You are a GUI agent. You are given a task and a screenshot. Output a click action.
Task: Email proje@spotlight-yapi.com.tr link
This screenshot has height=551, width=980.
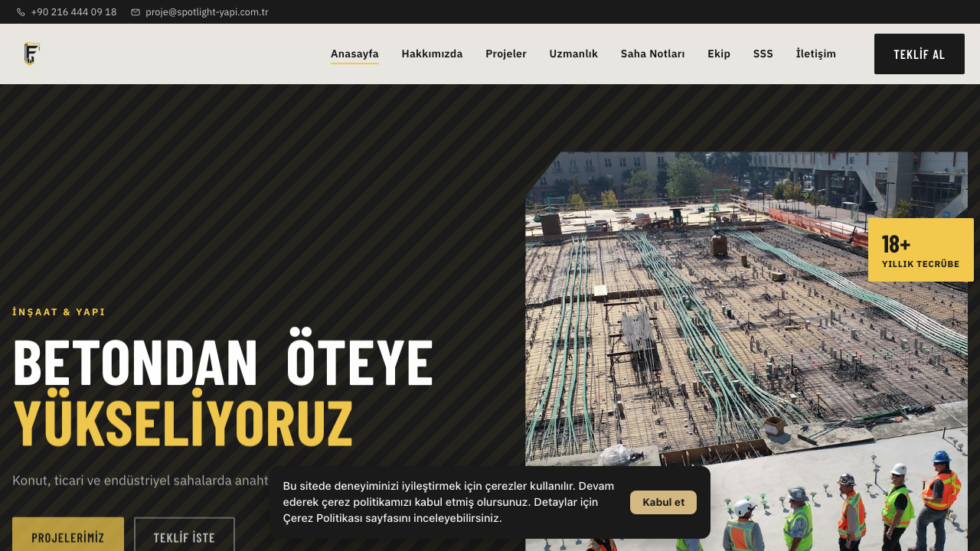(207, 12)
